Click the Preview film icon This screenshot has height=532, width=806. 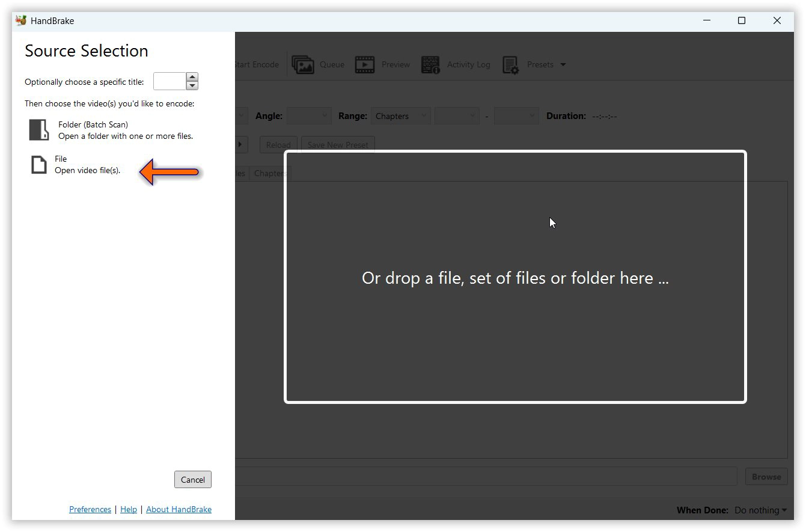point(365,64)
